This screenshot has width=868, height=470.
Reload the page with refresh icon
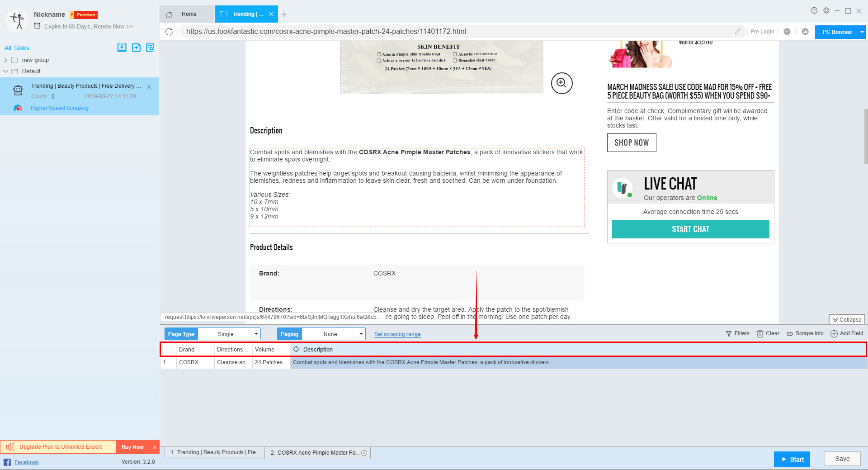pos(169,32)
